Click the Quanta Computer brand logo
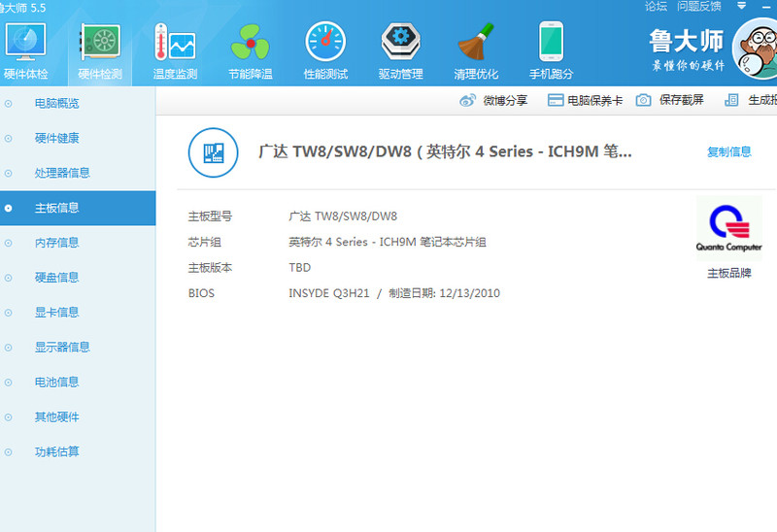Viewport: 777px width, 532px height. (x=729, y=228)
